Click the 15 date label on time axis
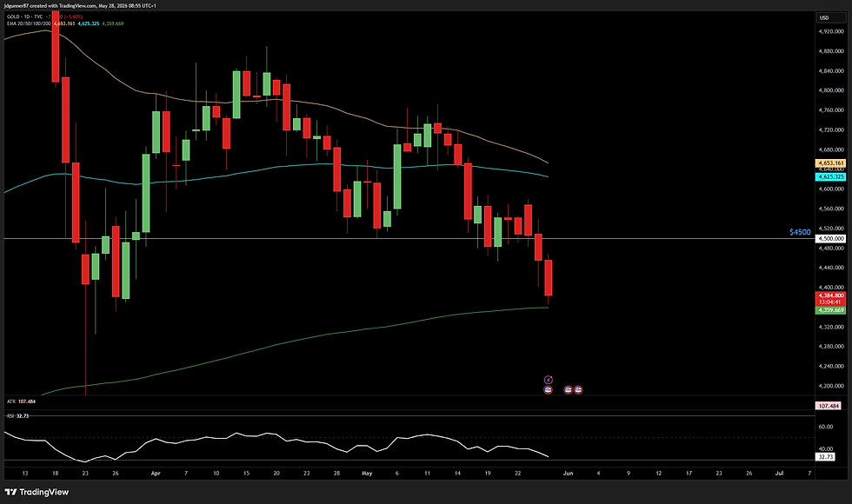 [x=246, y=473]
